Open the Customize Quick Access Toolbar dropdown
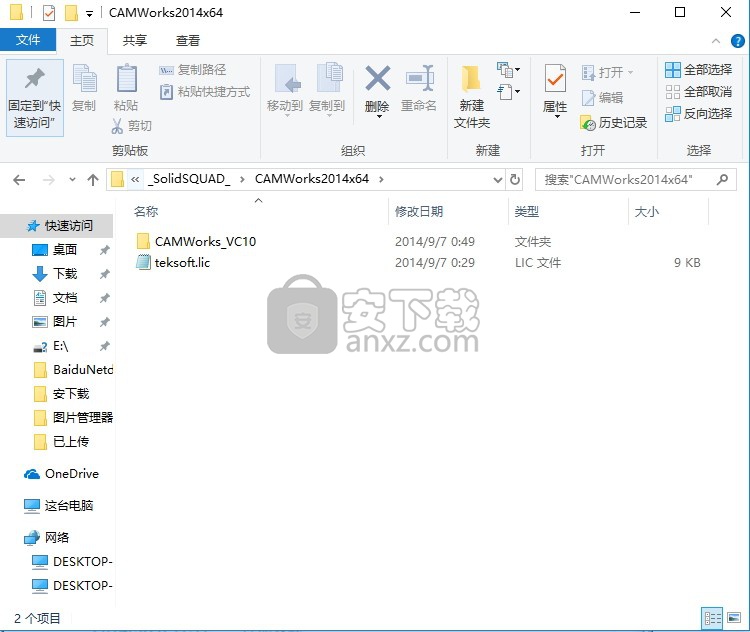This screenshot has width=750, height=632. pyautogui.click(x=89, y=14)
